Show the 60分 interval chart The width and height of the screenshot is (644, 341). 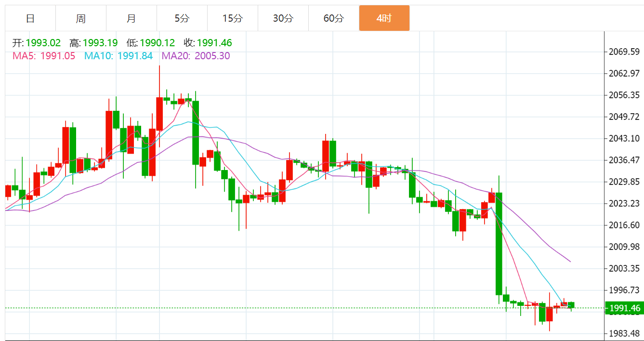334,18
